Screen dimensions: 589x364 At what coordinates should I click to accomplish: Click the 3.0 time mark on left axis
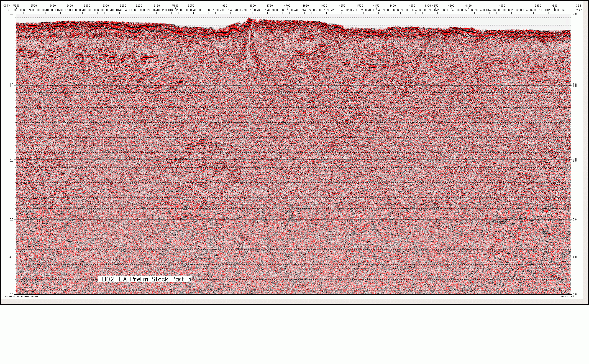(x=12, y=220)
